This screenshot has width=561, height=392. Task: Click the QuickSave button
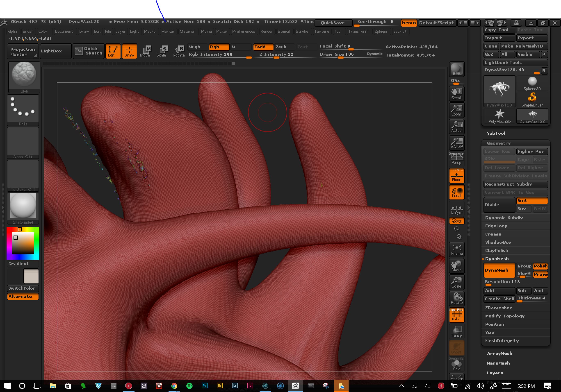(x=333, y=23)
